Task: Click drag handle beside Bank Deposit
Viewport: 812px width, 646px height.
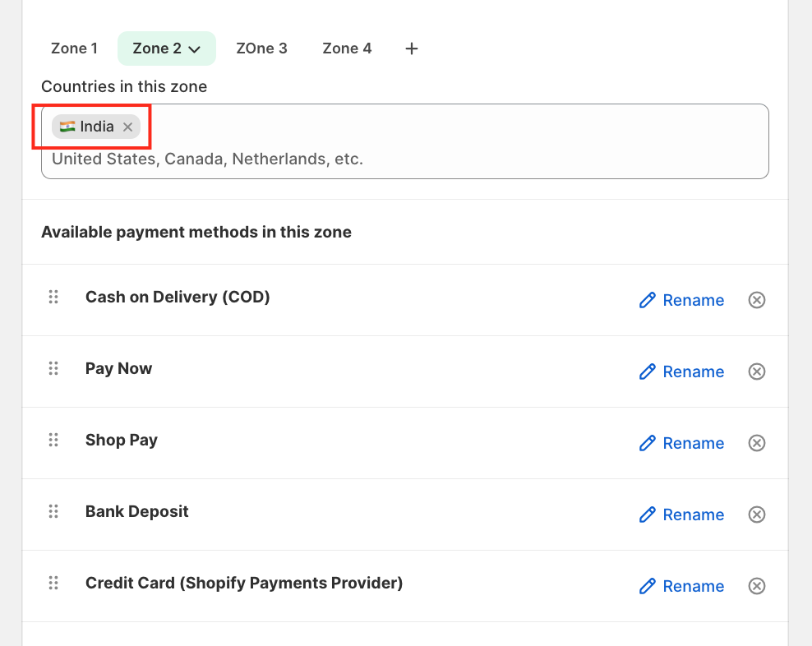Action: pyautogui.click(x=53, y=511)
